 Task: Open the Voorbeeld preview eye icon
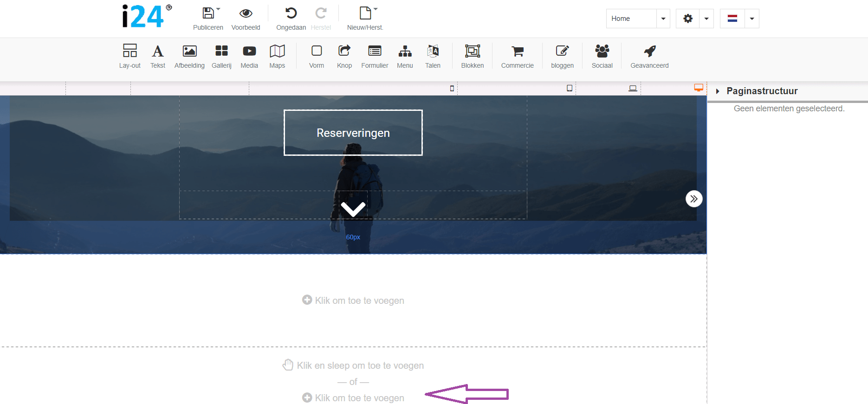(x=246, y=13)
